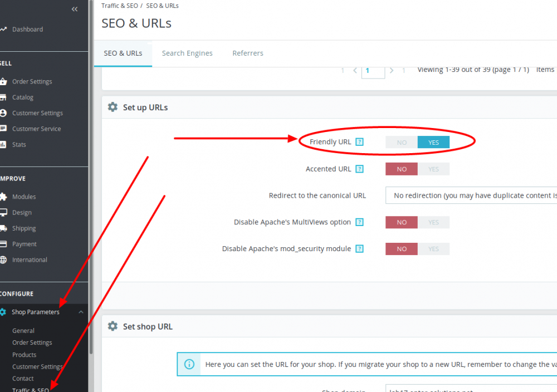Click the Catalog store icon
557x392 pixels.
(3, 97)
